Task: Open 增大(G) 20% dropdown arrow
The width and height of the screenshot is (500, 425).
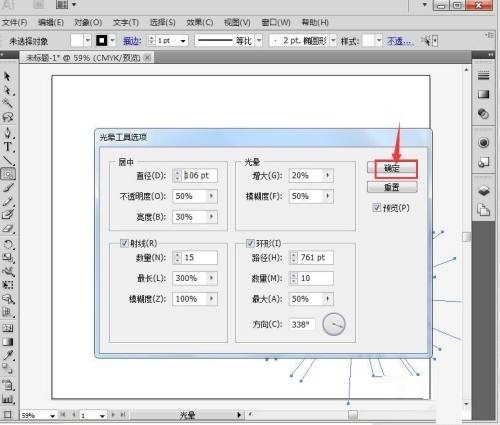Action: point(328,175)
